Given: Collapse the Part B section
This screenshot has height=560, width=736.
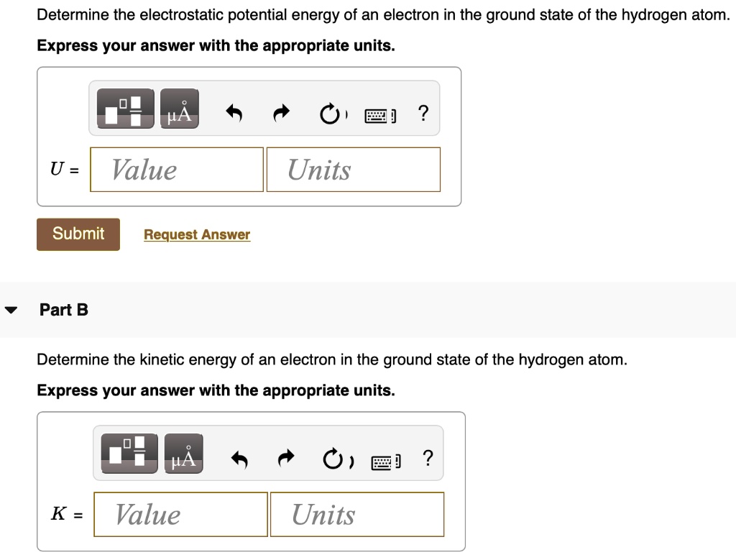Looking at the screenshot, I should (x=10, y=310).
